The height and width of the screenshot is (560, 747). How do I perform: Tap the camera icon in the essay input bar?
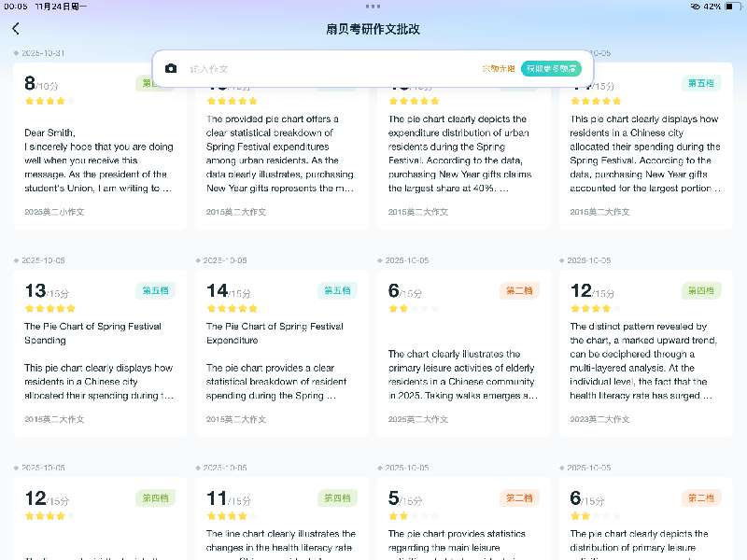click(171, 69)
